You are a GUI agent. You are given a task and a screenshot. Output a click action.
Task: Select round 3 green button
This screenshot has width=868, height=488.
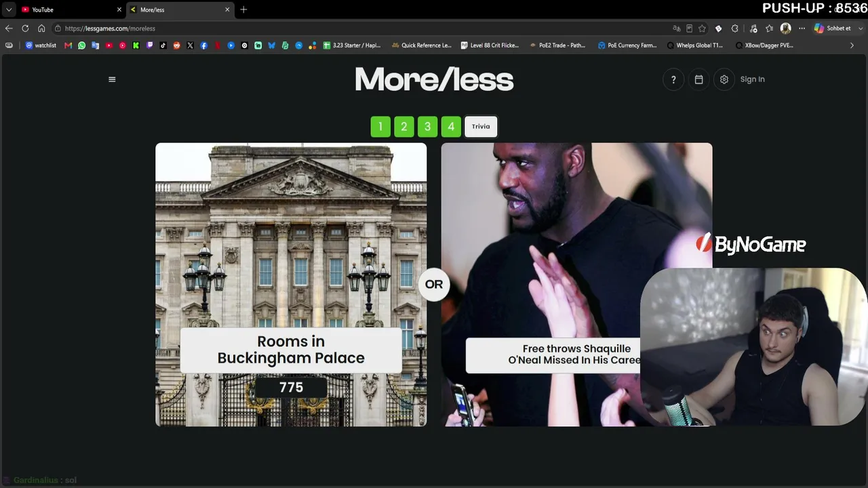coord(427,127)
